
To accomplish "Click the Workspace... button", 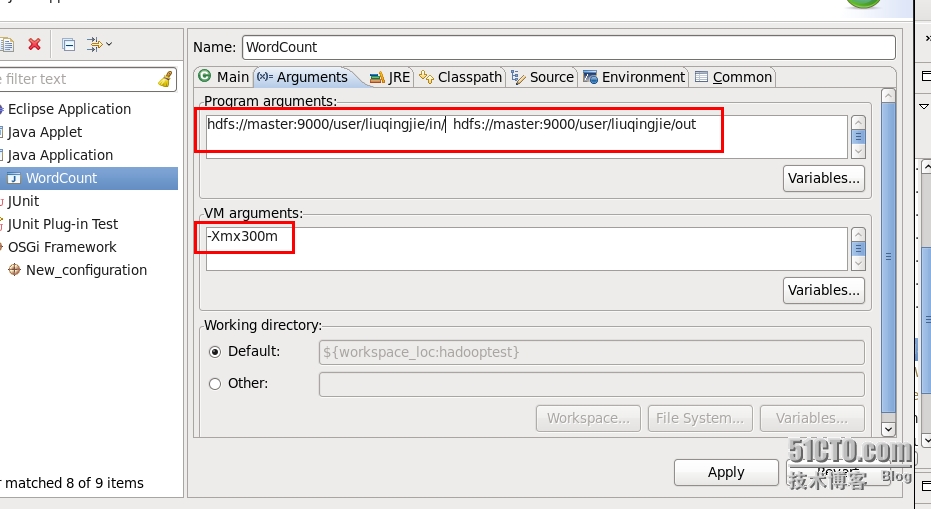I will coord(588,419).
